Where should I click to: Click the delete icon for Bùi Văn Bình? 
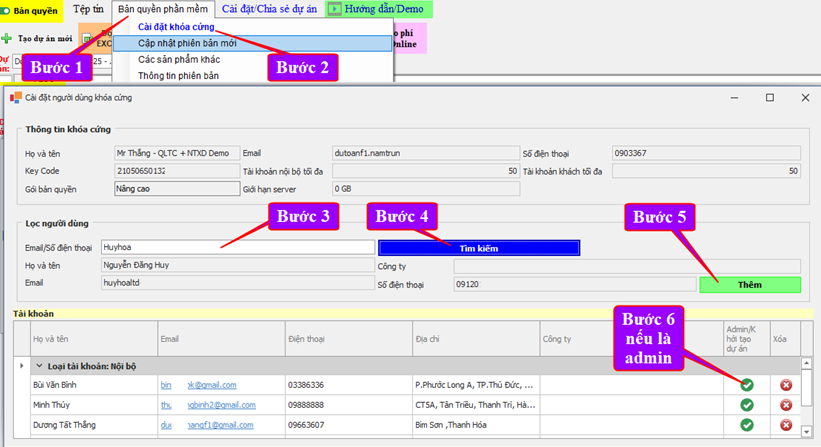pyautogui.click(x=785, y=385)
